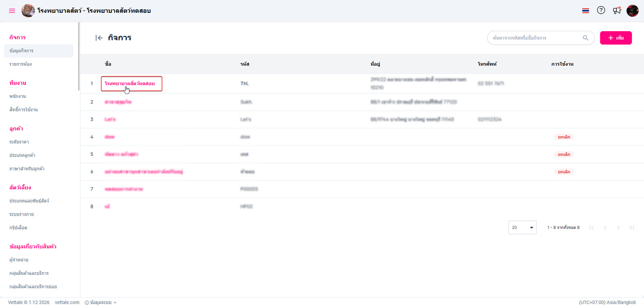This screenshot has width=644, height=308.
Task: Click the ยกเลิก badge in row 4
Action: pyautogui.click(x=564, y=137)
